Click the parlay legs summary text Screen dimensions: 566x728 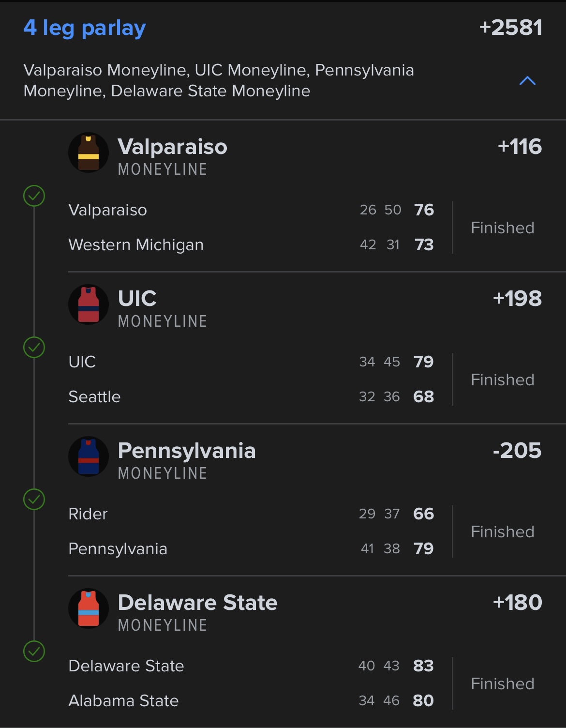(x=219, y=80)
